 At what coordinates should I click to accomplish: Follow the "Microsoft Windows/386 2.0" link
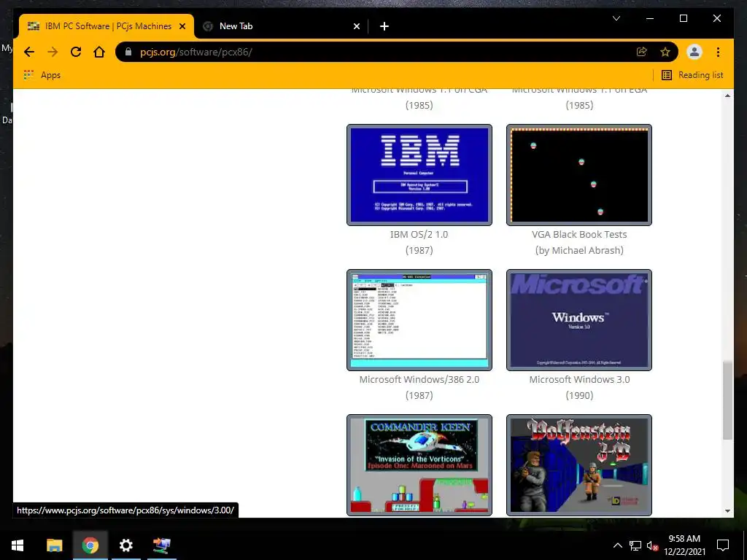click(419, 379)
